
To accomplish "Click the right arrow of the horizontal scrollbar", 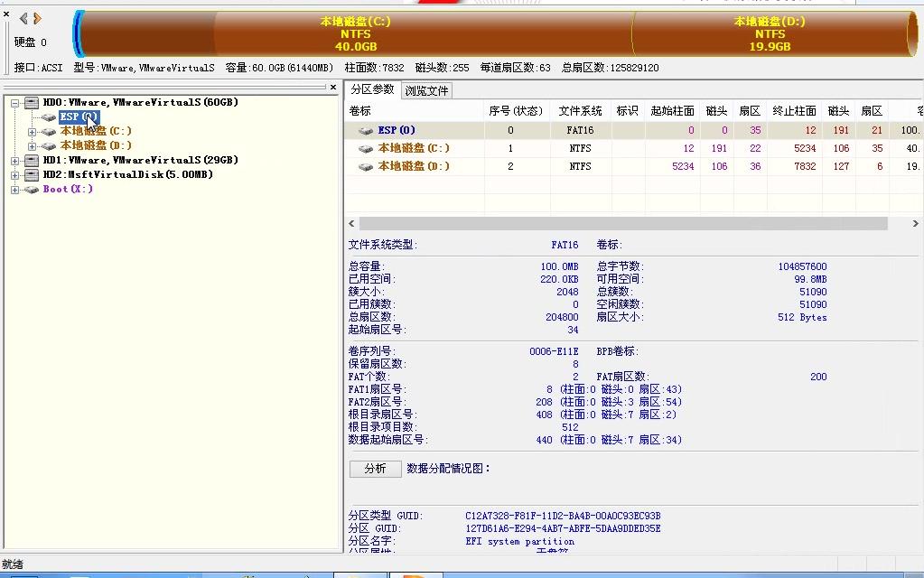I will [915, 224].
